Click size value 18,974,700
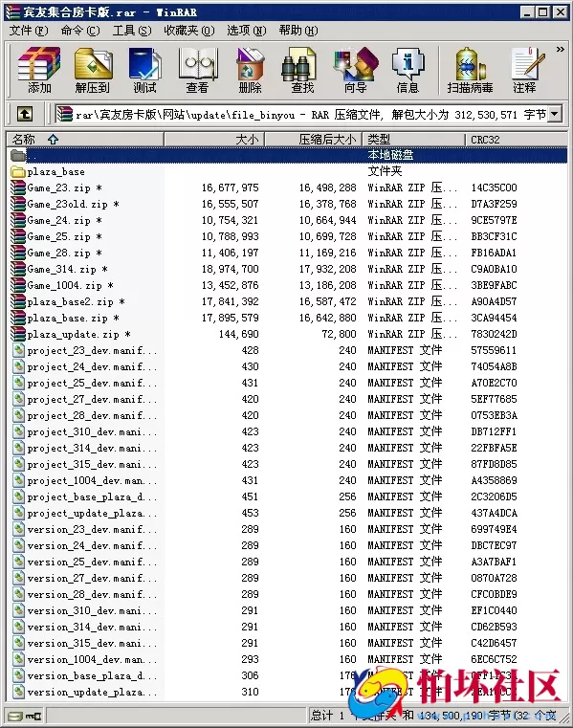 click(x=230, y=269)
